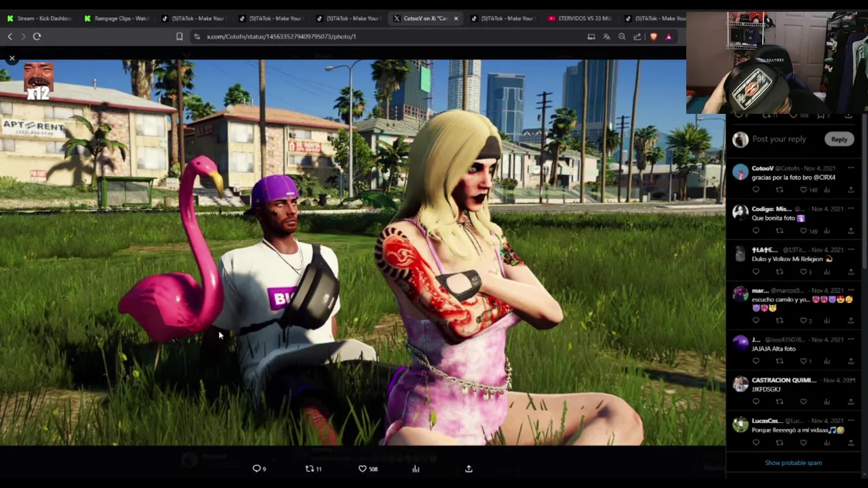Open the Brave Shields lion icon
Image resolution: width=868 pixels, height=488 pixels.
tap(653, 37)
